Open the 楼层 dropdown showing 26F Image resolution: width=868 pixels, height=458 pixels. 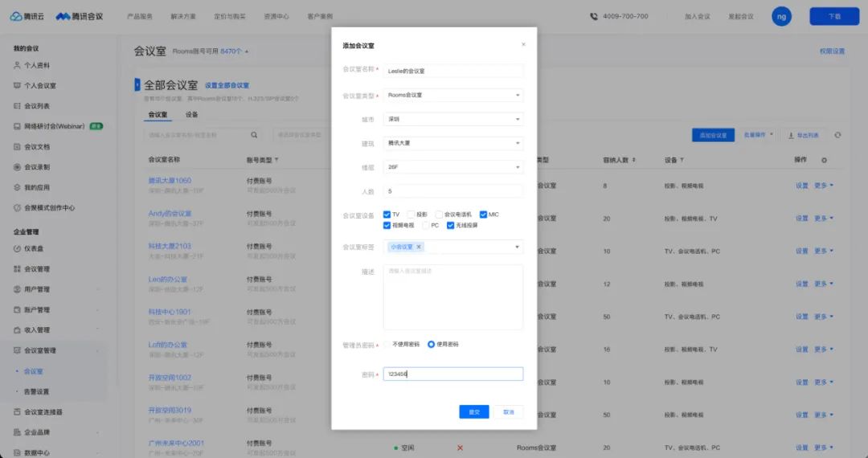(452, 167)
